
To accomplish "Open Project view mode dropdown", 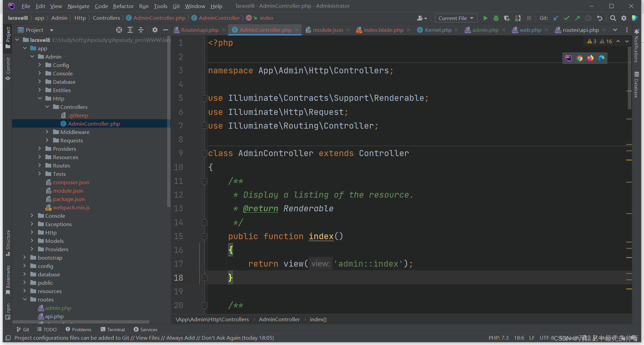I will click(51, 30).
